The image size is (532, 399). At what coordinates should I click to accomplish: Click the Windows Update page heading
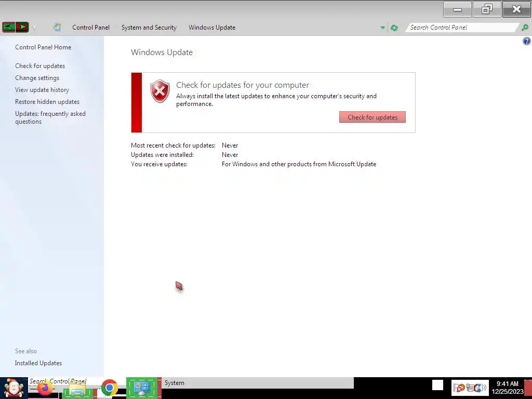pos(162,52)
